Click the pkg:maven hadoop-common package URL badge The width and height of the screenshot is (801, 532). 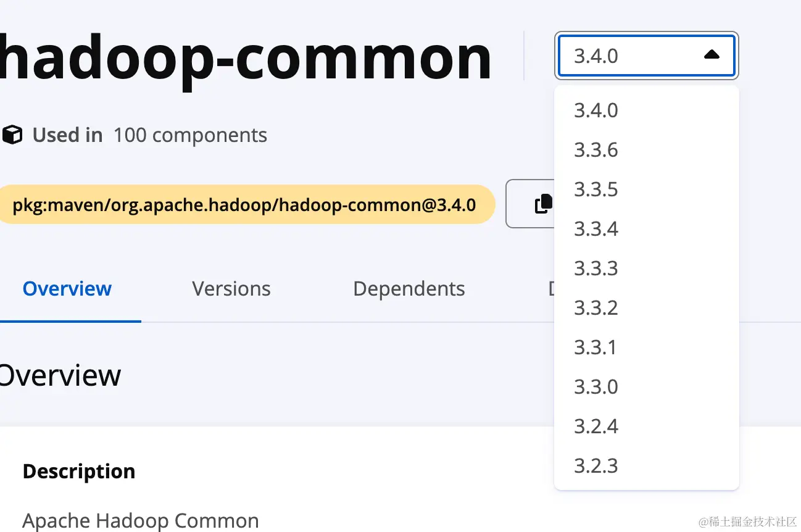click(x=244, y=204)
